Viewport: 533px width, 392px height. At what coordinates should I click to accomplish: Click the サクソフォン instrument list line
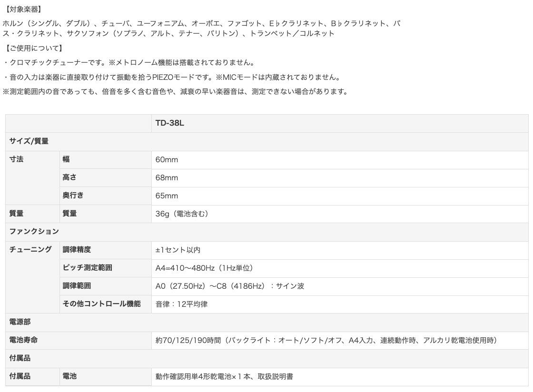(168, 33)
